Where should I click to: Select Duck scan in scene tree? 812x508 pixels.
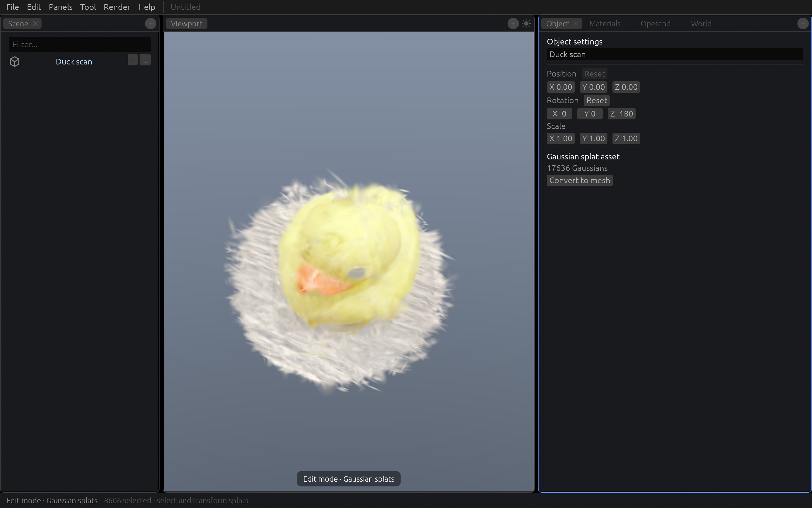[x=74, y=62]
